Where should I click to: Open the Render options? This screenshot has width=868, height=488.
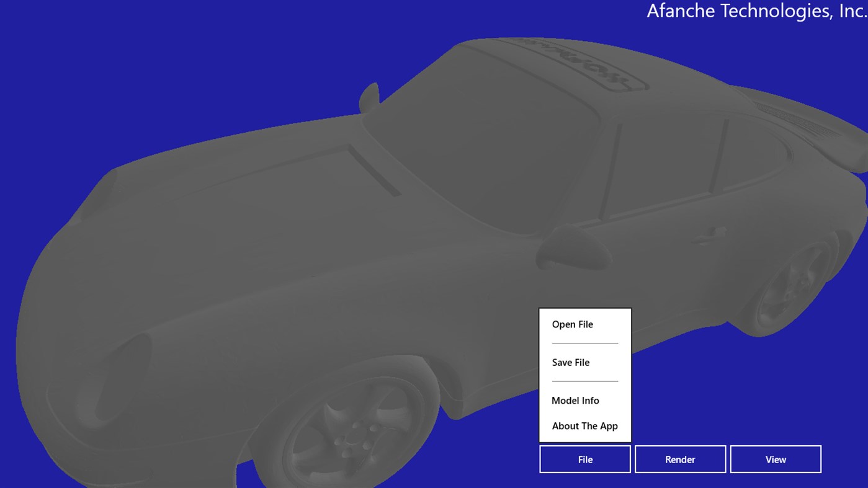coord(680,459)
